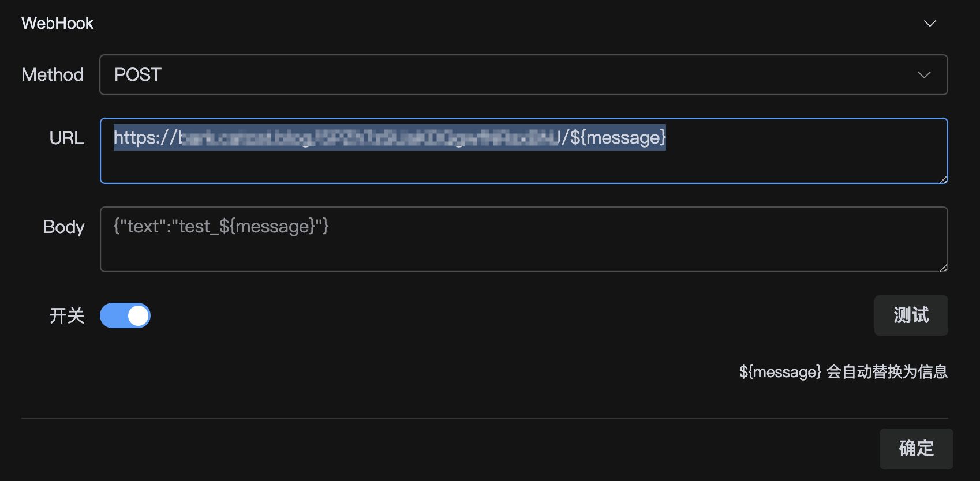Click the Method label

pos(53,75)
